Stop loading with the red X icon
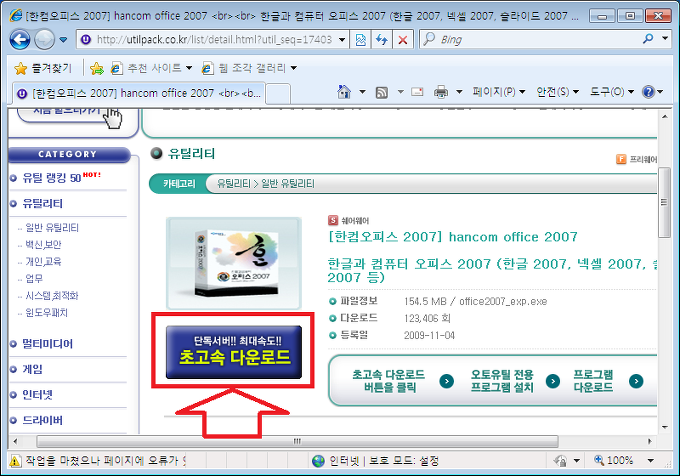Image resolution: width=680 pixels, height=476 pixels. (403, 40)
